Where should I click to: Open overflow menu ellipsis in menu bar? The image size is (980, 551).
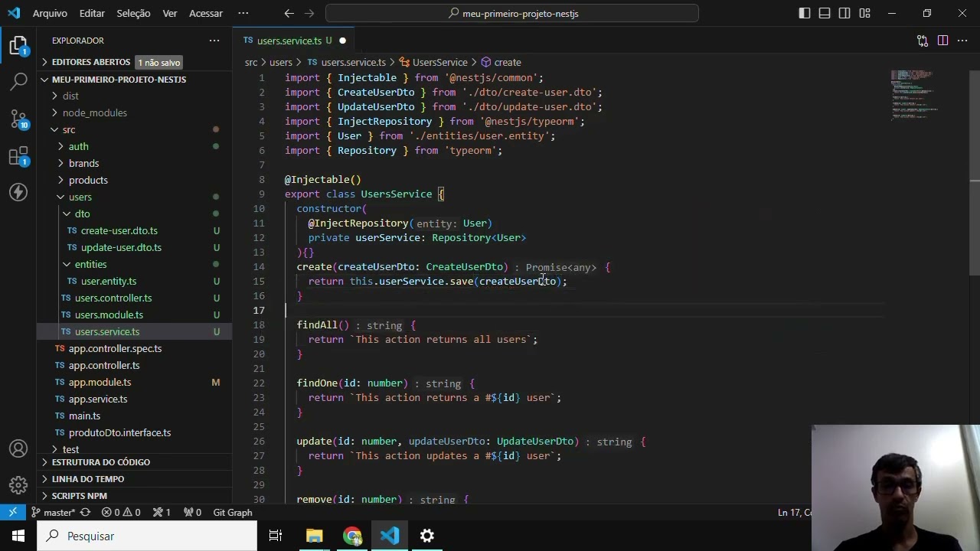[243, 13]
